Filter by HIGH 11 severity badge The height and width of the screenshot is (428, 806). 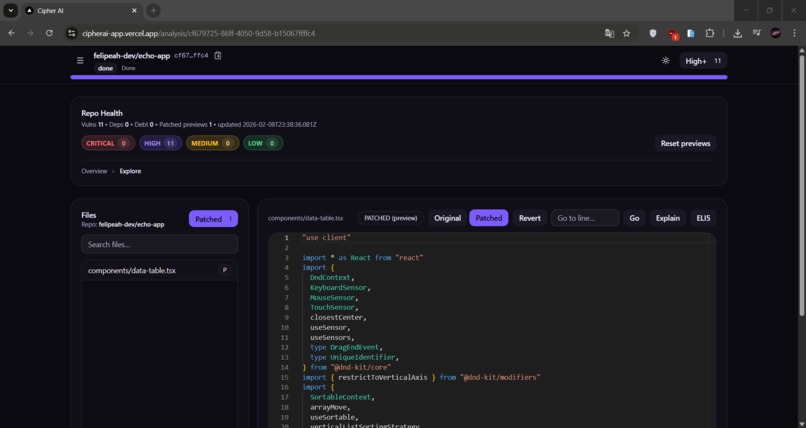(x=160, y=143)
